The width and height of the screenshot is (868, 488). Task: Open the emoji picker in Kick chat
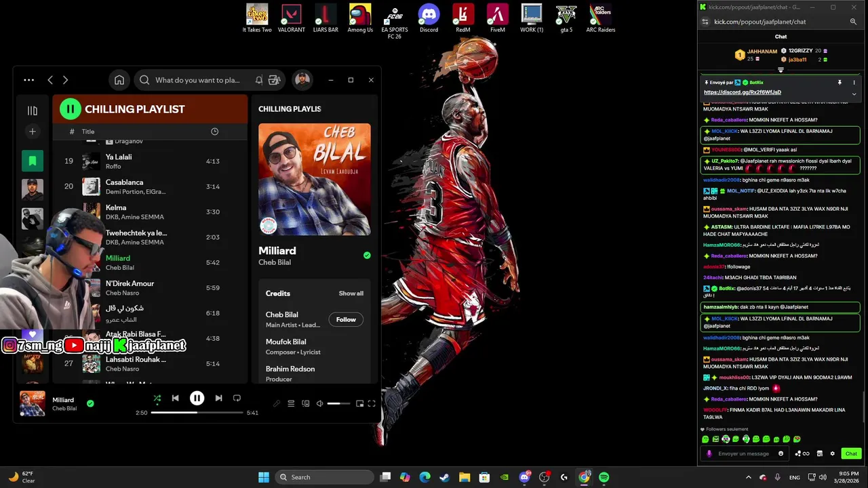pyautogui.click(x=781, y=453)
